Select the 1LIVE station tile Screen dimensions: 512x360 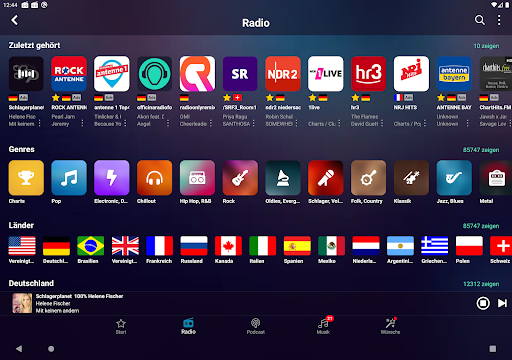[326, 74]
